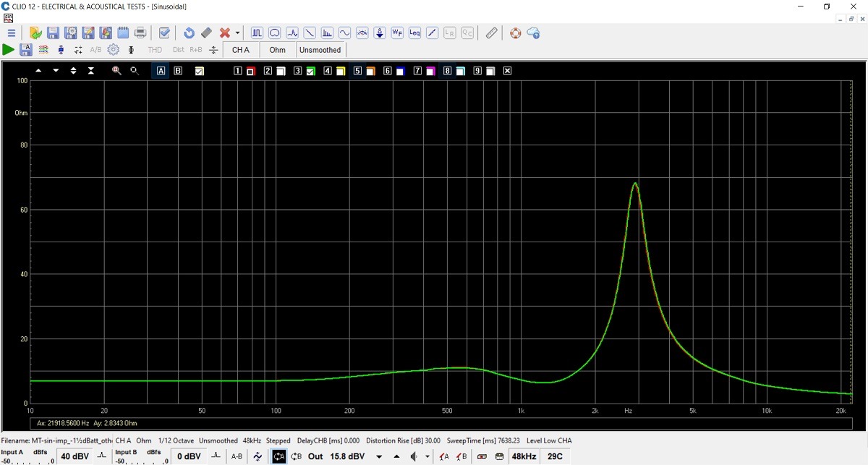Viewport: 868px width, 465px height.
Task: Click the zoom in magnifier
Action: [116, 71]
